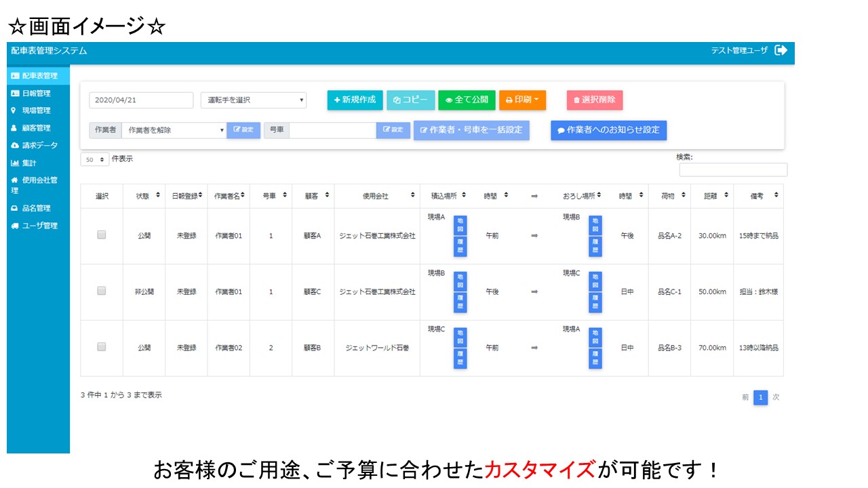The width and height of the screenshot is (868, 488).
Task: Tick the checkbox in the 顧客A row
Action: [101, 235]
